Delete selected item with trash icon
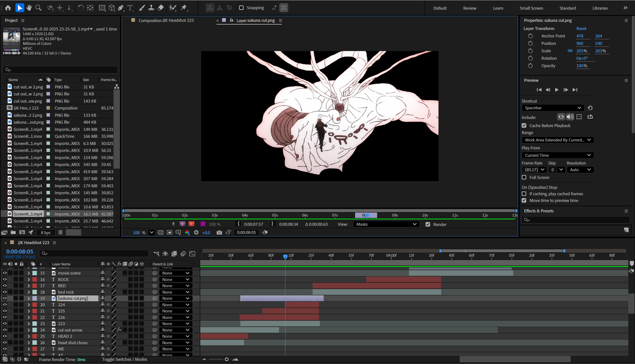This screenshot has width=635, height=364. 60,232
